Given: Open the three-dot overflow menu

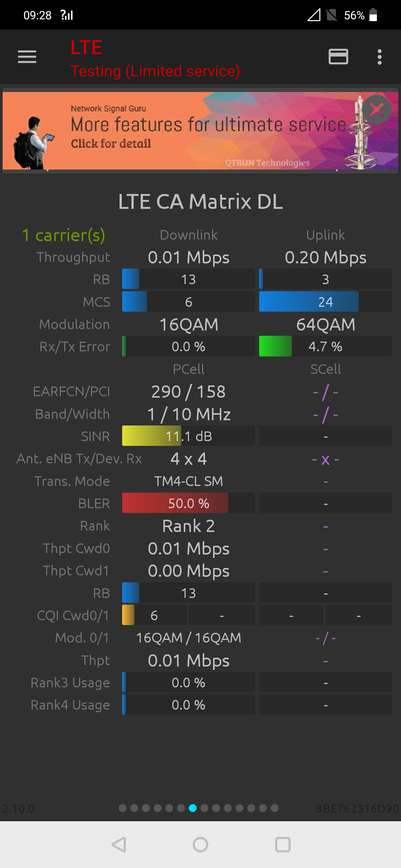Looking at the screenshot, I should [379, 57].
